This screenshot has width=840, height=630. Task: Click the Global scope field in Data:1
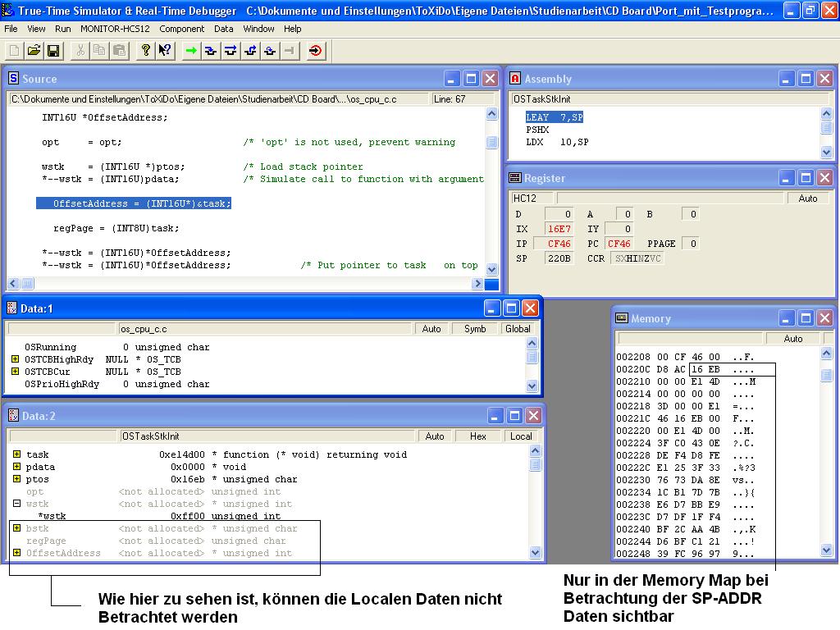point(518,329)
